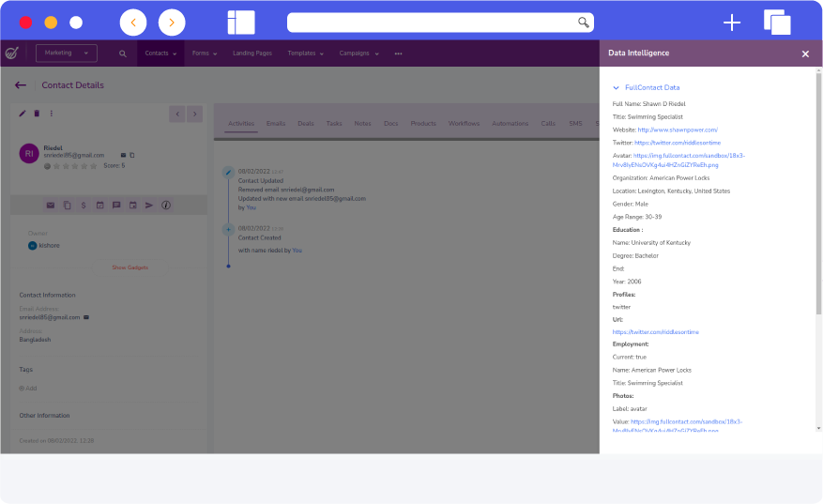823x504 pixels.
Task: Click the magnifier icon in address bar
Action: tap(583, 22)
